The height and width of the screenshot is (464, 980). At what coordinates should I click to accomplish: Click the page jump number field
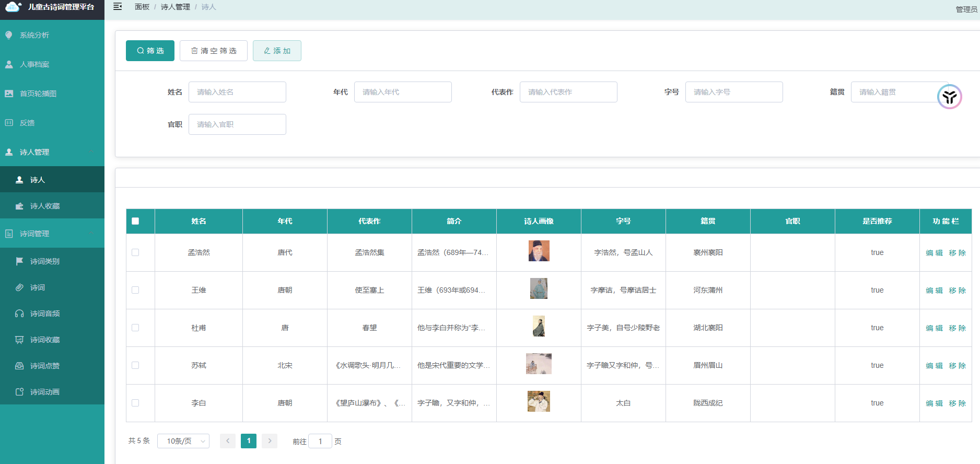[320, 441]
